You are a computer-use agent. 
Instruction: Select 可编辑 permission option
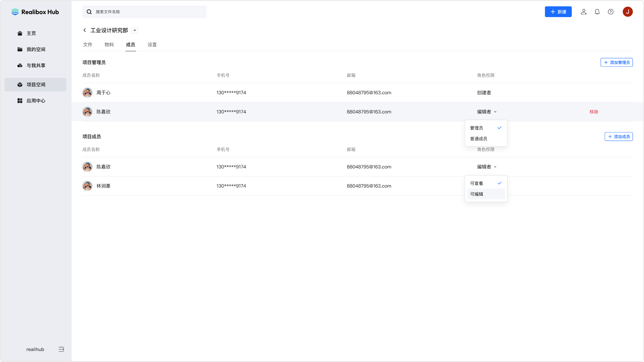click(x=486, y=194)
